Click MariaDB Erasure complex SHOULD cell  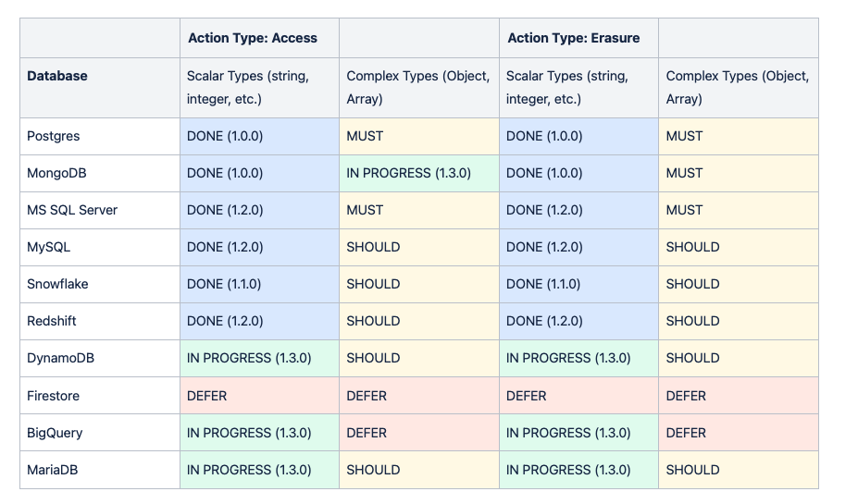(x=739, y=470)
